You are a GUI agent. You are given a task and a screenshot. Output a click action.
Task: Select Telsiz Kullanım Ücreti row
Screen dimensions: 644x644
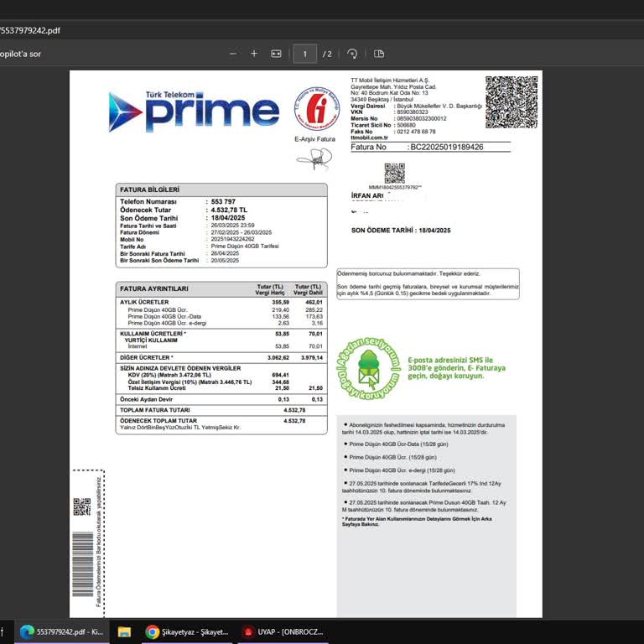(x=221, y=388)
